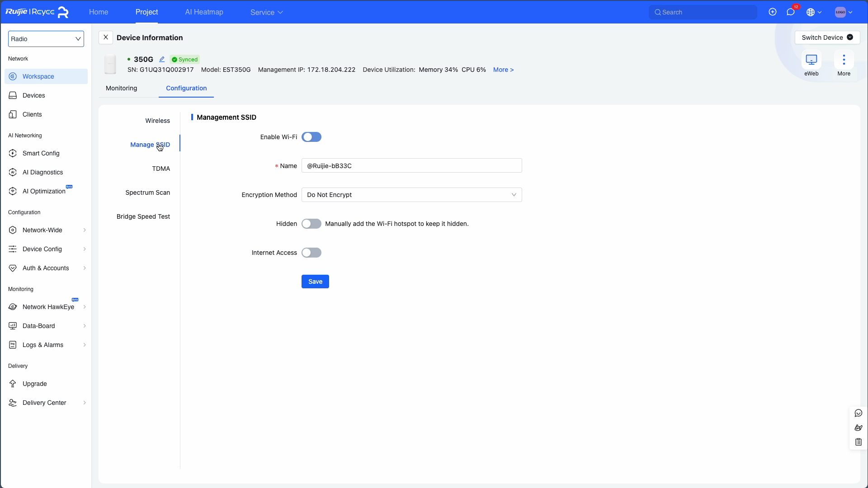Open Smart Config in sidebar

tap(41, 153)
